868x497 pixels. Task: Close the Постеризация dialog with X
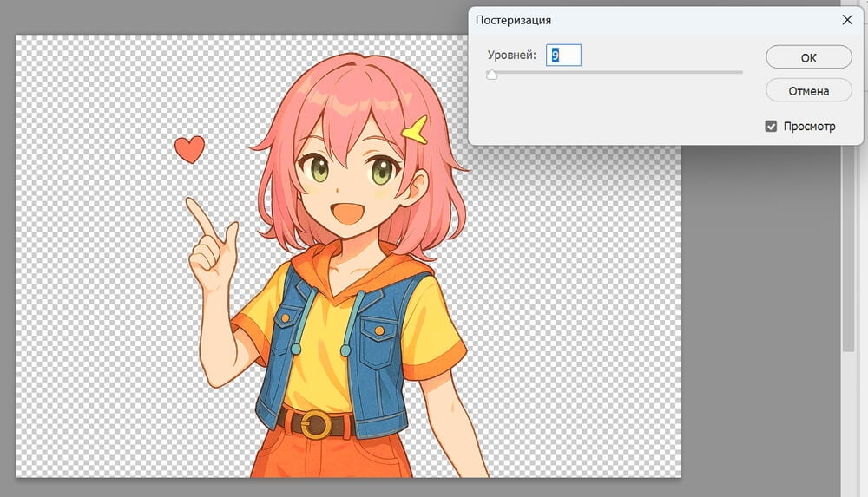[x=847, y=18]
